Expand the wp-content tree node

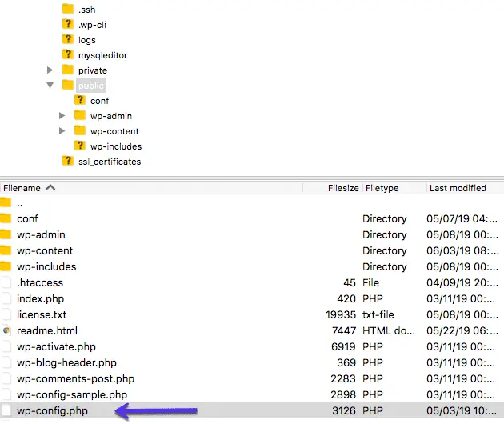pos(62,131)
